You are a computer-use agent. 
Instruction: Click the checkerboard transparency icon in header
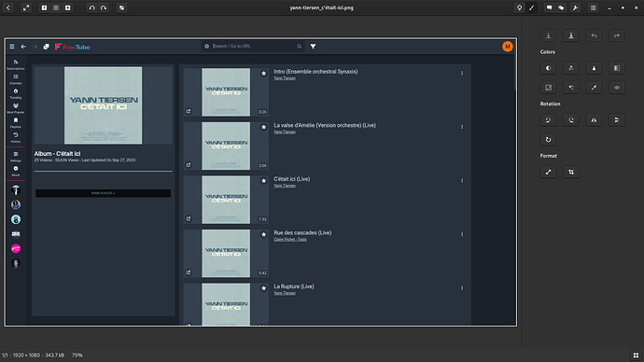121,7
